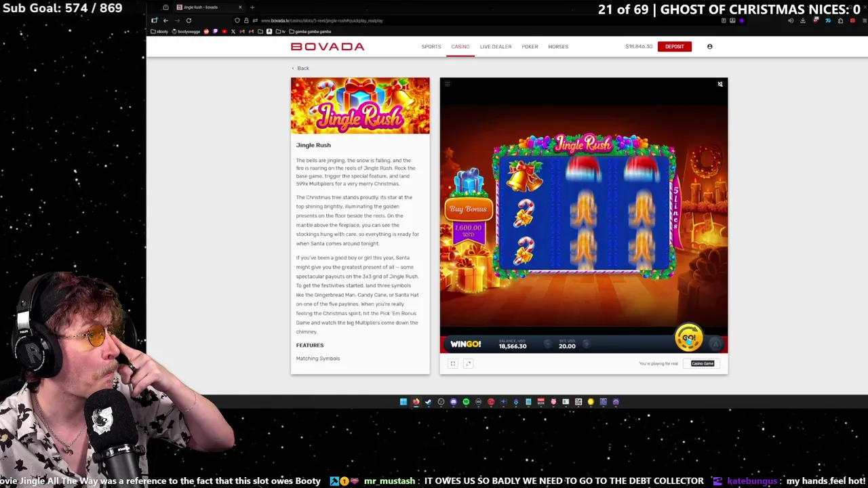
Task: Close the Jingle Rush browser tab
Action: [x=240, y=7]
